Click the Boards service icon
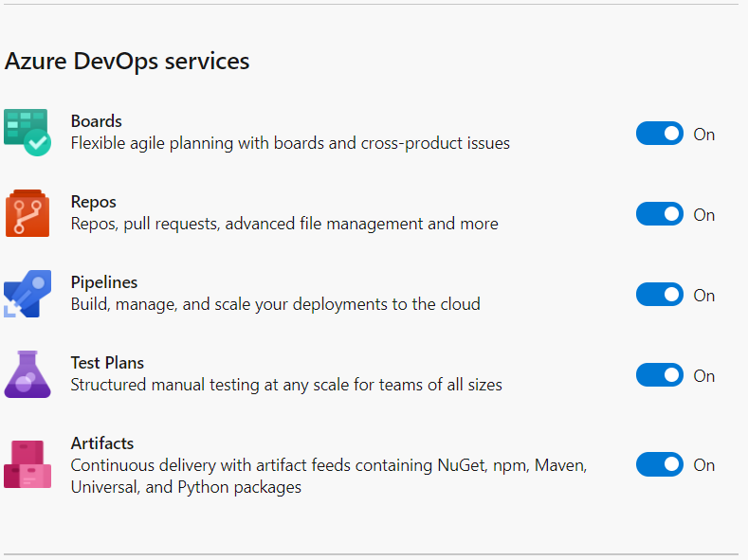This screenshot has width=748, height=560. [27, 133]
